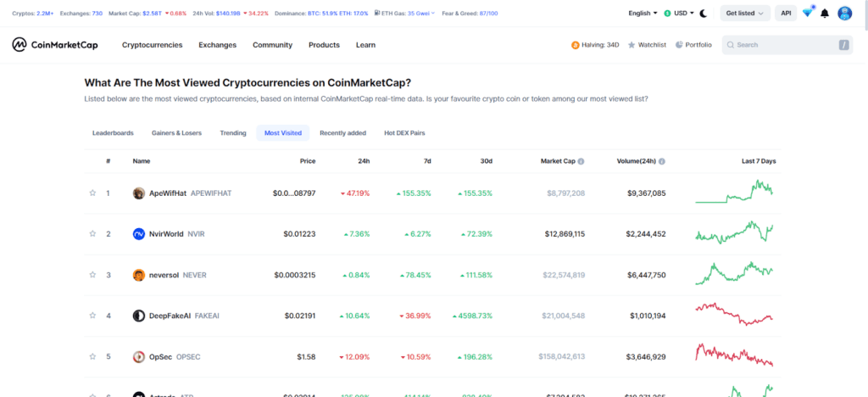
Task: Open the user profile avatar
Action: tap(845, 14)
